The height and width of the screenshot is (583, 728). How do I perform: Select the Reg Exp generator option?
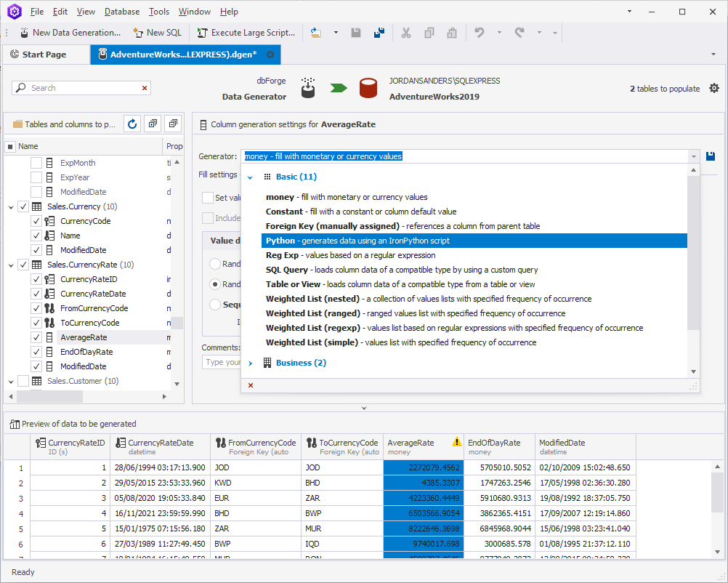pos(474,255)
